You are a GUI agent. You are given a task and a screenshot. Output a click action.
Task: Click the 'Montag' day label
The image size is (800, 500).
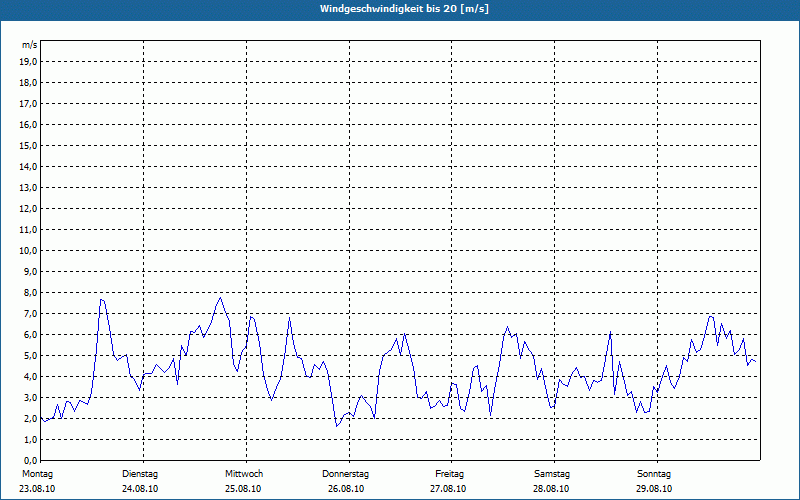(x=37, y=474)
